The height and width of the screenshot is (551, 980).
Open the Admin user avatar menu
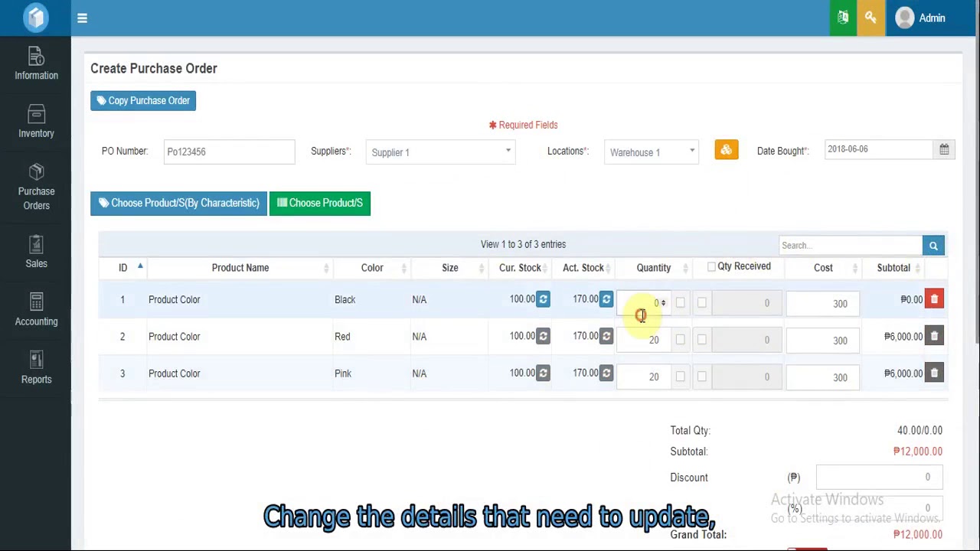921,18
